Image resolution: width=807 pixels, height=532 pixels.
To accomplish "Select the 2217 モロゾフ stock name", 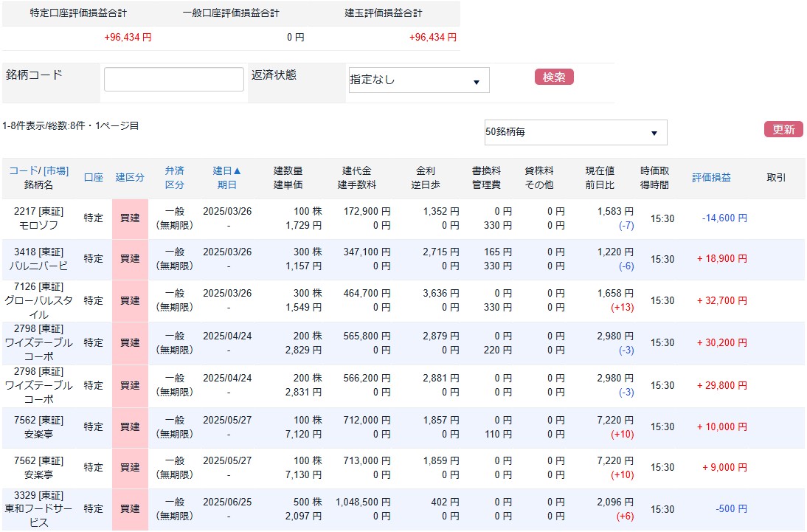I will coord(38,226).
